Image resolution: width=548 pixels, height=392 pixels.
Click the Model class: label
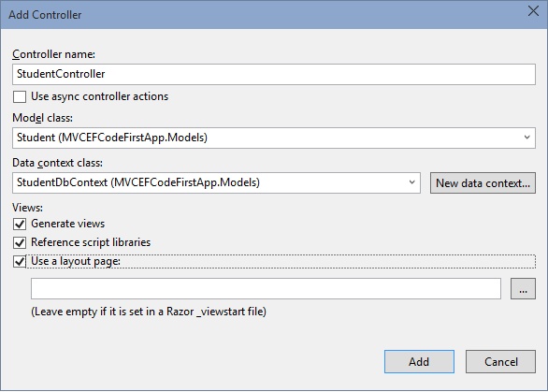pyautogui.click(x=43, y=118)
